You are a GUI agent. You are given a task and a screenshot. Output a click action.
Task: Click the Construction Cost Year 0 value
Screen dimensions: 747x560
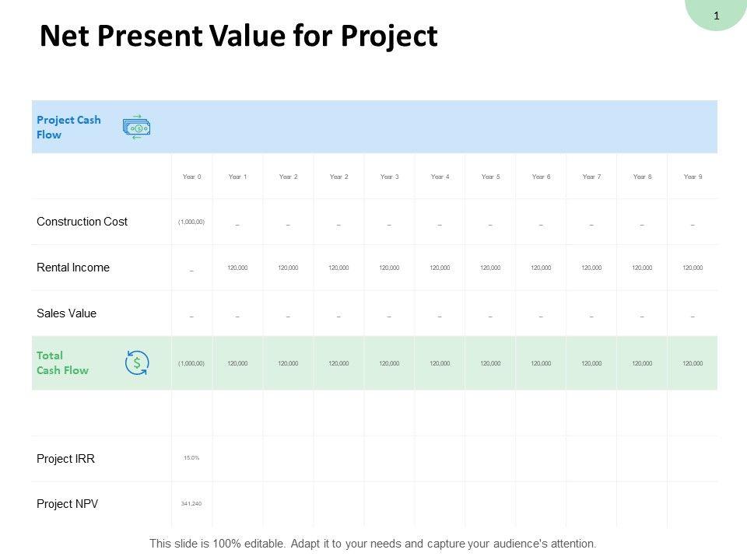pos(191,222)
